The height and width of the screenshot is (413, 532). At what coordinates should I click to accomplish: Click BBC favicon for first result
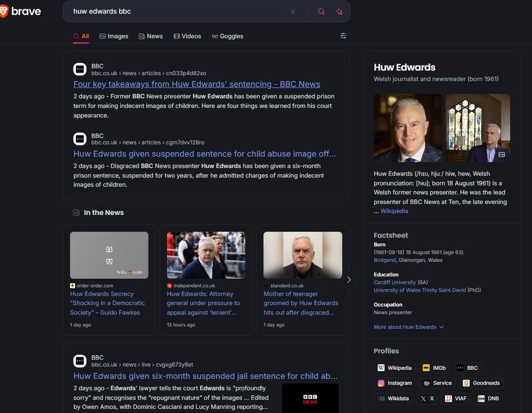click(80, 69)
